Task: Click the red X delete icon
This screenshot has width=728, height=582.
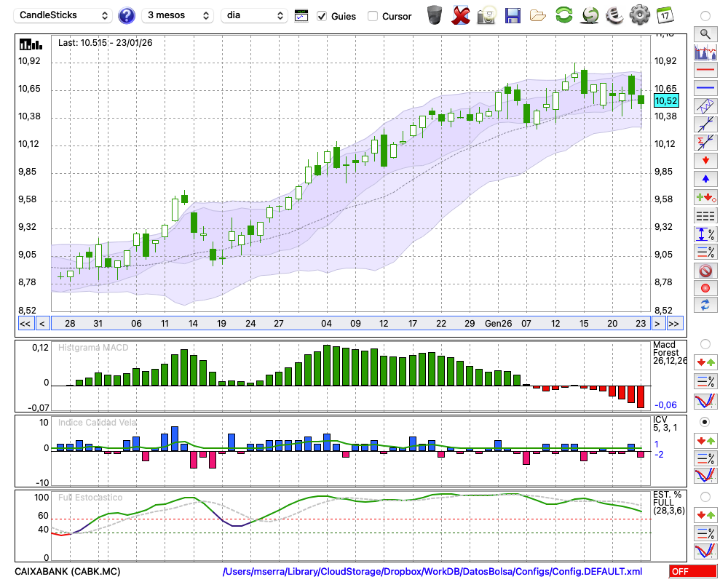Action: (x=461, y=15)
